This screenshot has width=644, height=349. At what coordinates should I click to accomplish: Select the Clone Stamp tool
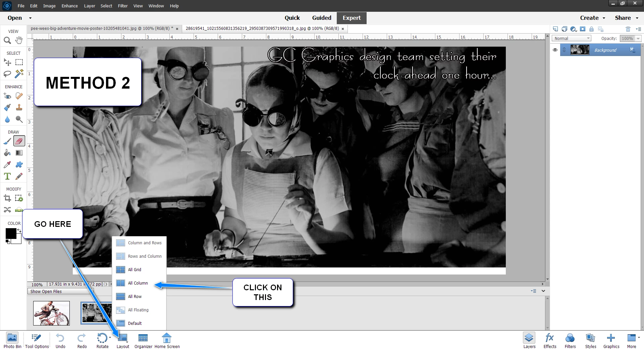point(19,108)
